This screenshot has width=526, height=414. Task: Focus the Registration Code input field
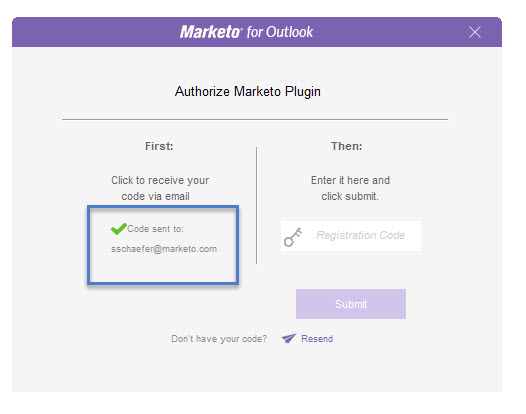point(351,236)
